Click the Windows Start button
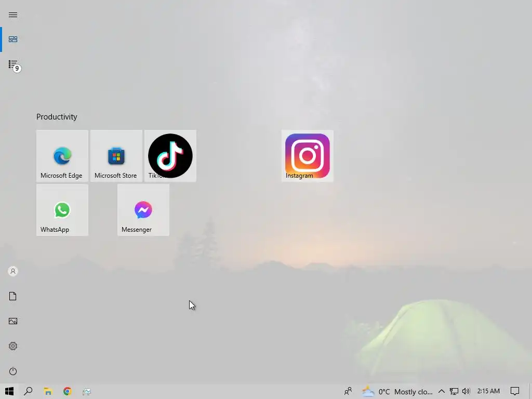The image size is (532, 399). tap(9, 392)
